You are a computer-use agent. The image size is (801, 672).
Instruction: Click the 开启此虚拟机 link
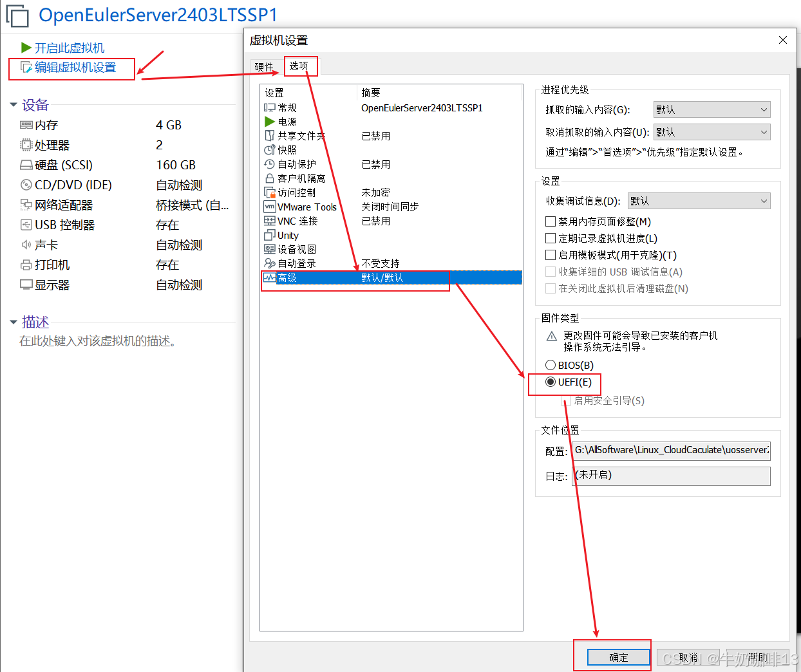(70, 48)
